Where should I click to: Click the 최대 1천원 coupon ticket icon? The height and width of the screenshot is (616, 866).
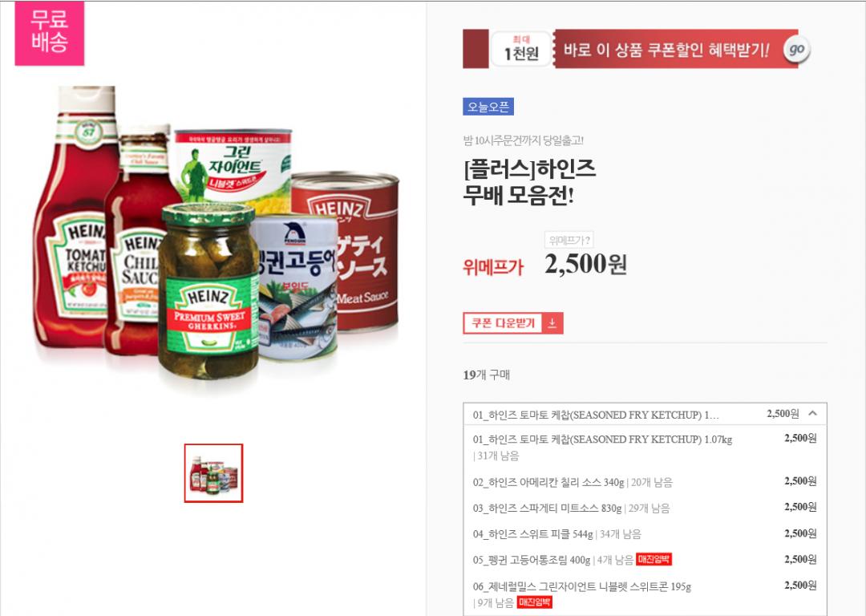pos(521,49)
